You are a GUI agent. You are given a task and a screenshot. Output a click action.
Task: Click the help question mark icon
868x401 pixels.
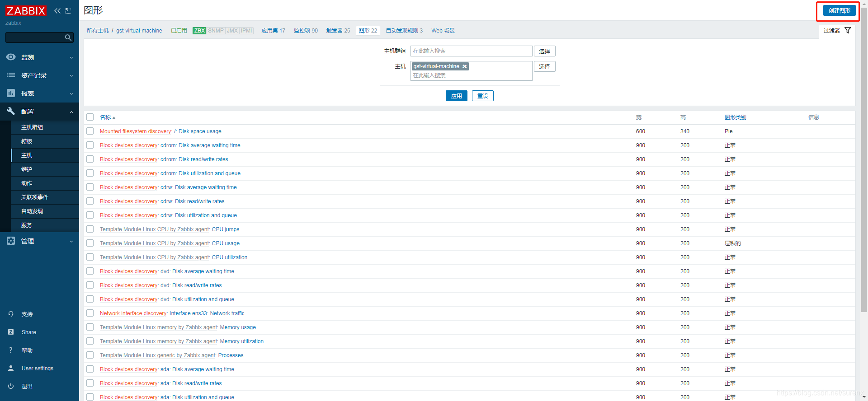tap(11, 350)
